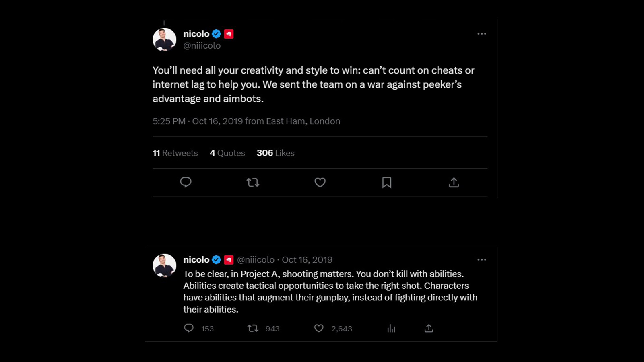Like the main tweet with heart icon
Viewport: 644px width, 362px height.
click(320, 183)
